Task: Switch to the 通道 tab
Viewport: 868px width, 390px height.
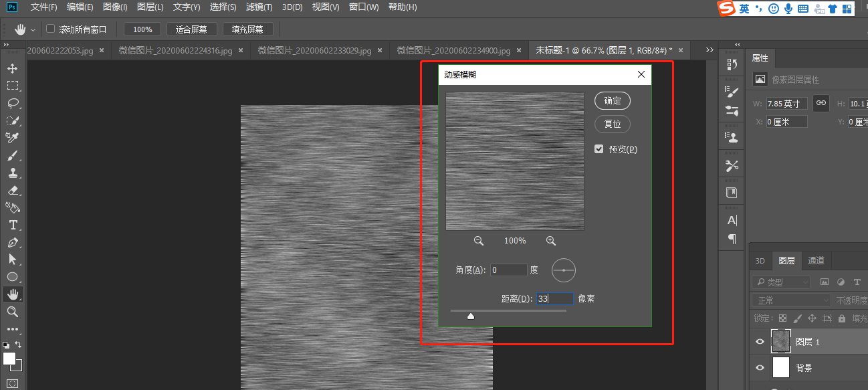Action: pyautogui.click(x=816, y=260)
